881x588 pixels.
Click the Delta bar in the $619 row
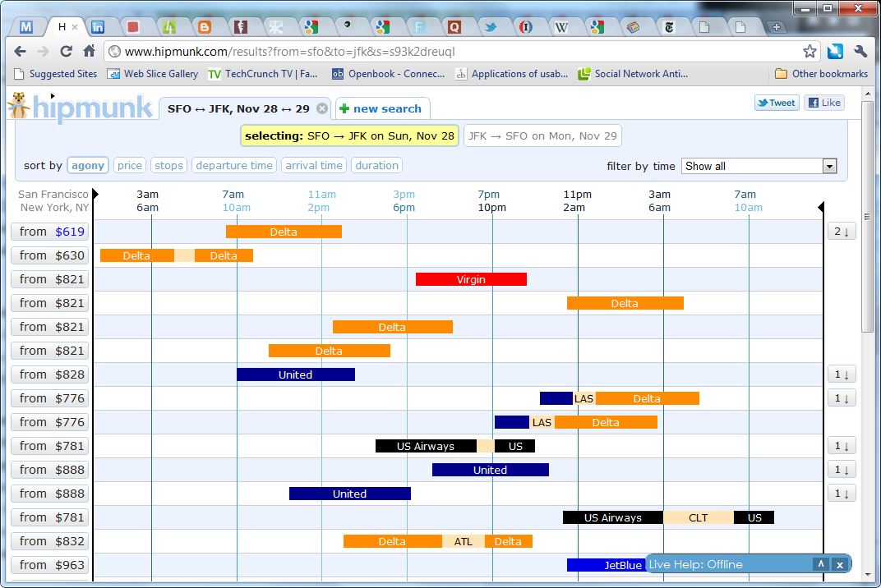pyautogui.click(x=284, y=232)
